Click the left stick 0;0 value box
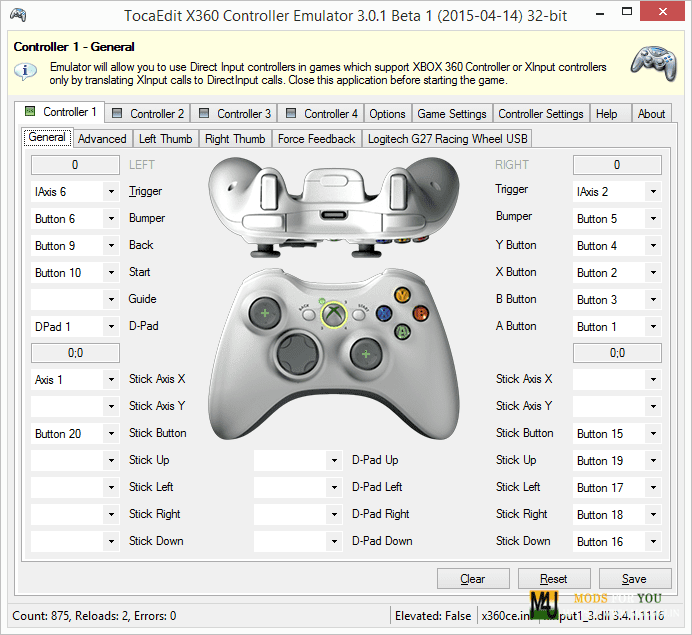Viewport: 692px width, 635px height. click(75, 353)
